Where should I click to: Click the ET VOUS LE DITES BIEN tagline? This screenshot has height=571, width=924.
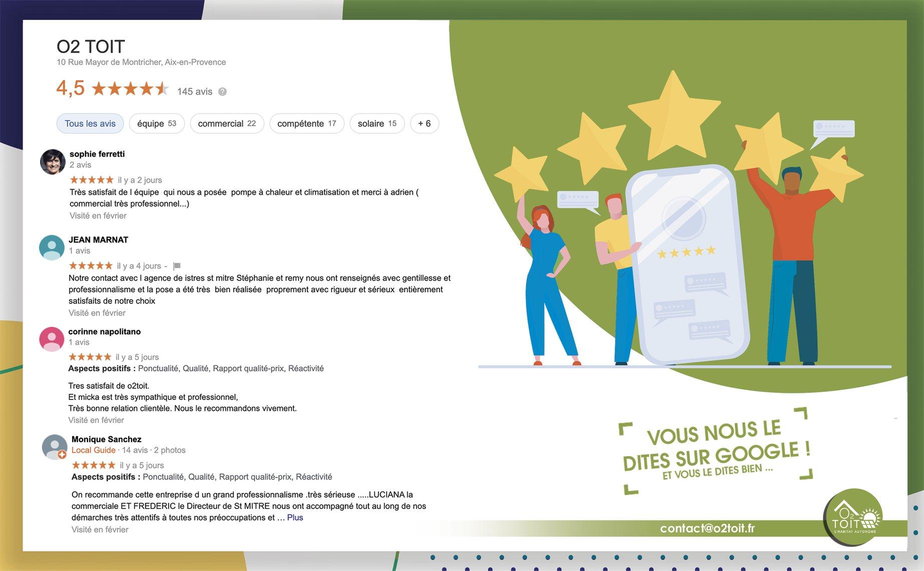718,472
